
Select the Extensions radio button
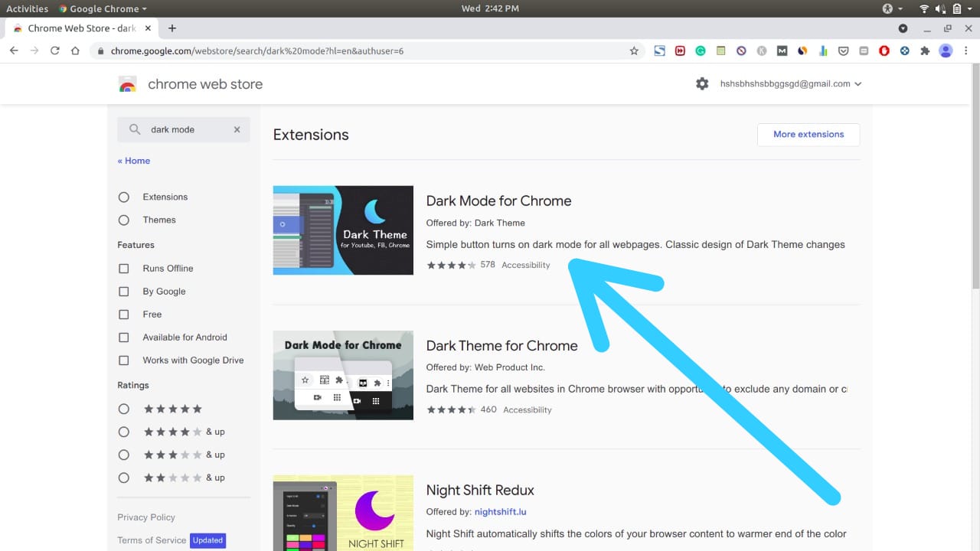[124, 197]
